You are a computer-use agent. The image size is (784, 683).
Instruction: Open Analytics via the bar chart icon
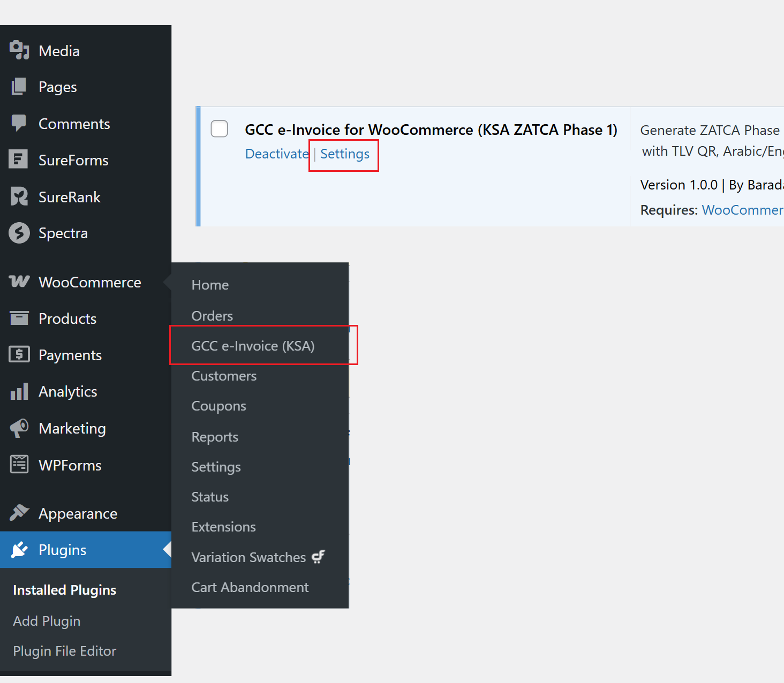[19, 391]
